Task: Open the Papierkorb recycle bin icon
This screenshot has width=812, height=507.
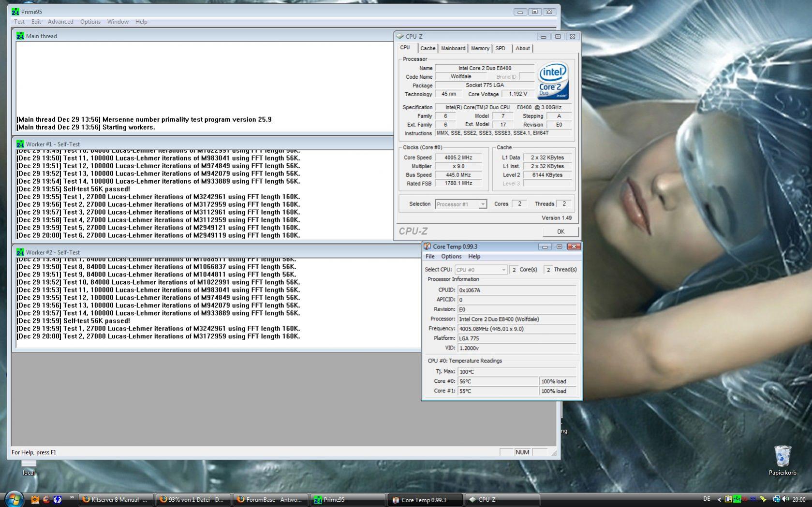Action: pos(782,460)
